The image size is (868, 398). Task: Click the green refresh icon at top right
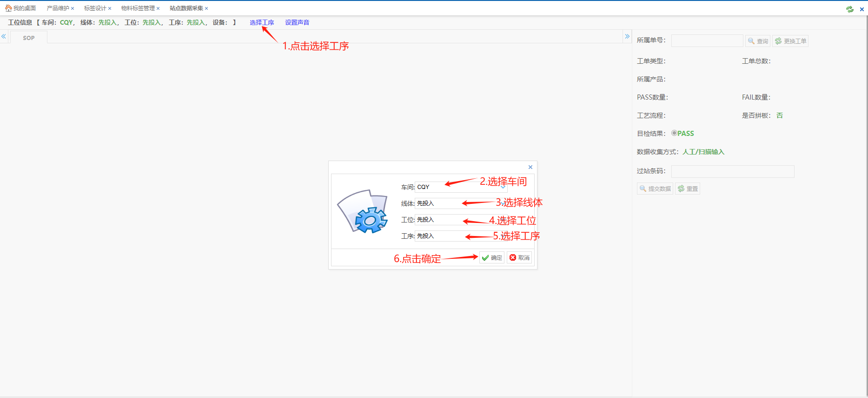(850, 9)
